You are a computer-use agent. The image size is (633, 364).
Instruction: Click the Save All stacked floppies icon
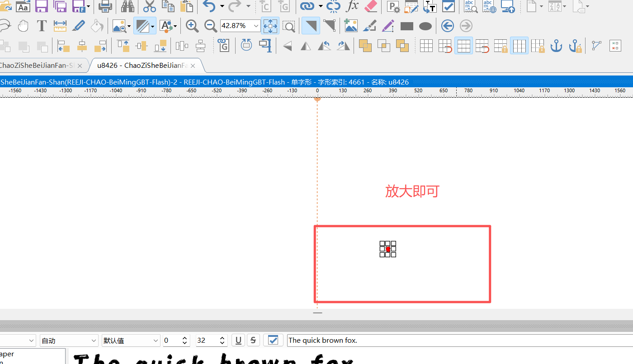coord(60,6)
